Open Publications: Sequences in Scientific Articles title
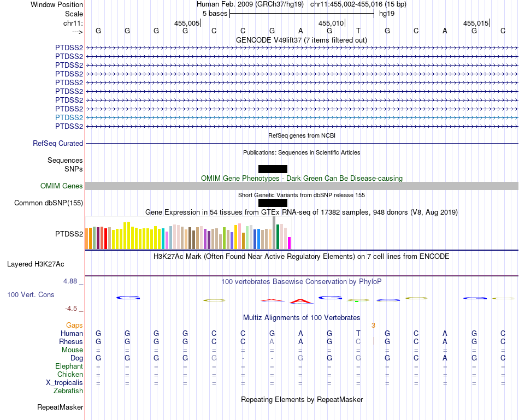Image resolution: width=519 pixels, height=420 pixels. coord(302,152)
